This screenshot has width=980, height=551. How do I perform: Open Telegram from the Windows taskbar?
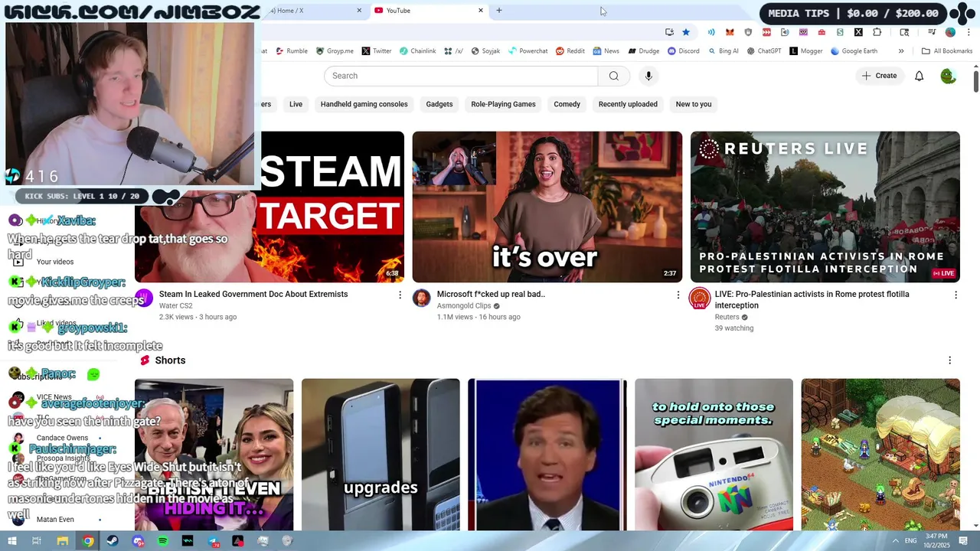(213, 541)
